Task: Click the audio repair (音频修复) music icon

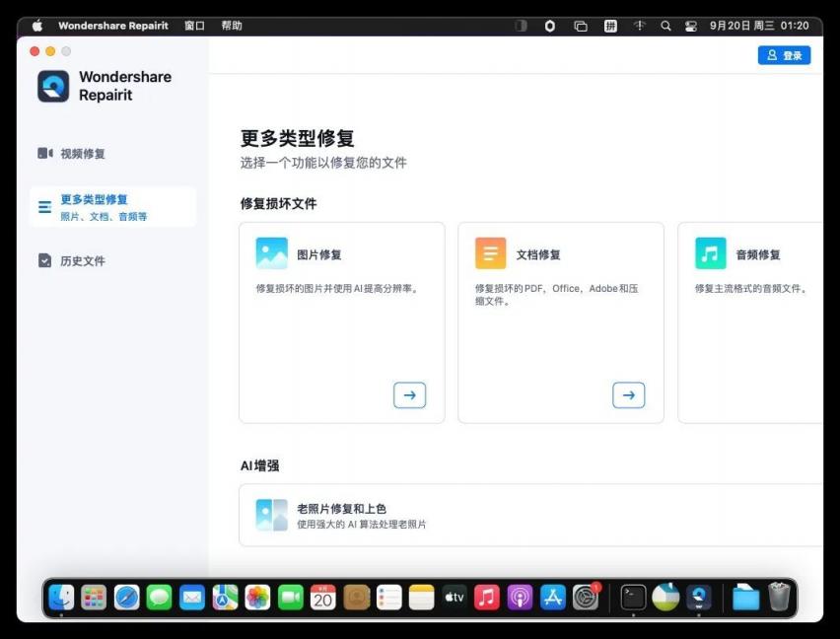Action: pos(710,253)
